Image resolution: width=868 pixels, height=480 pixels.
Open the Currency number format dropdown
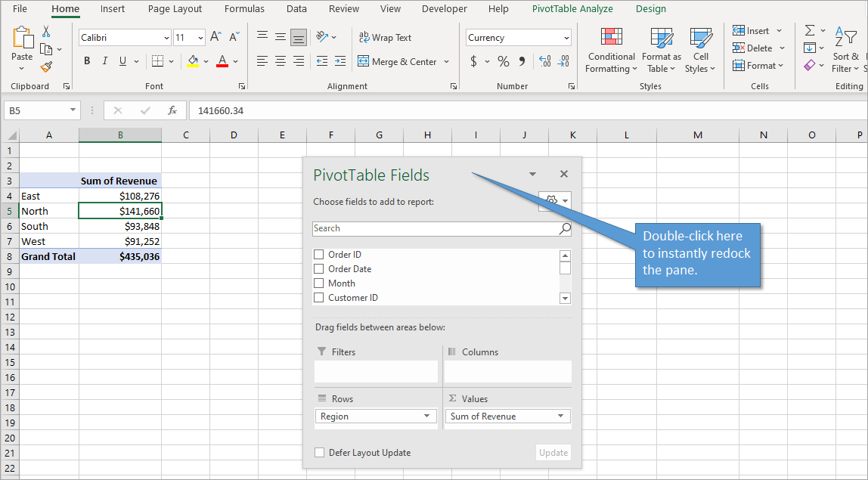[x=566, y=38]
